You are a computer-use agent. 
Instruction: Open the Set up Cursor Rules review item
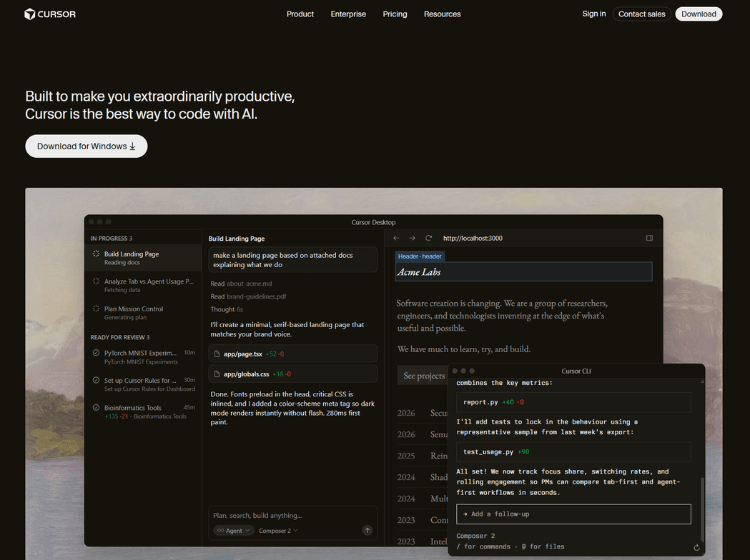pyautogui.click(x=143, y=384)
